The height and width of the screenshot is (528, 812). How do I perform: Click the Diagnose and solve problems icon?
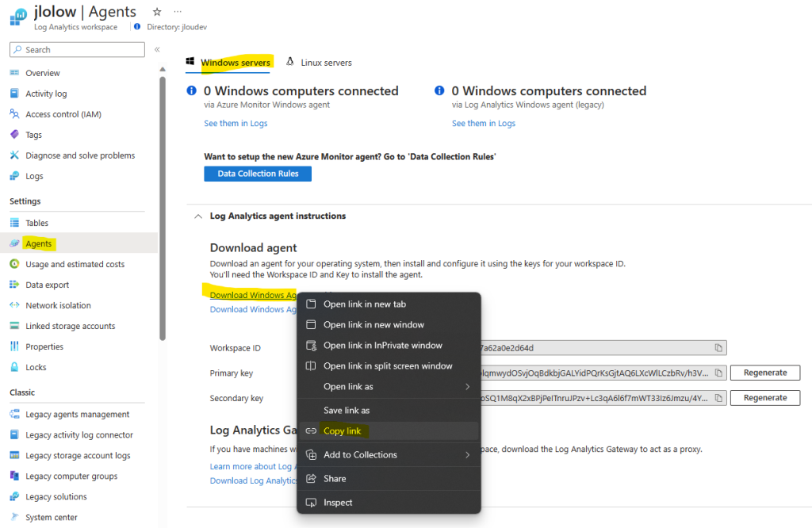(x=14, y=155)
